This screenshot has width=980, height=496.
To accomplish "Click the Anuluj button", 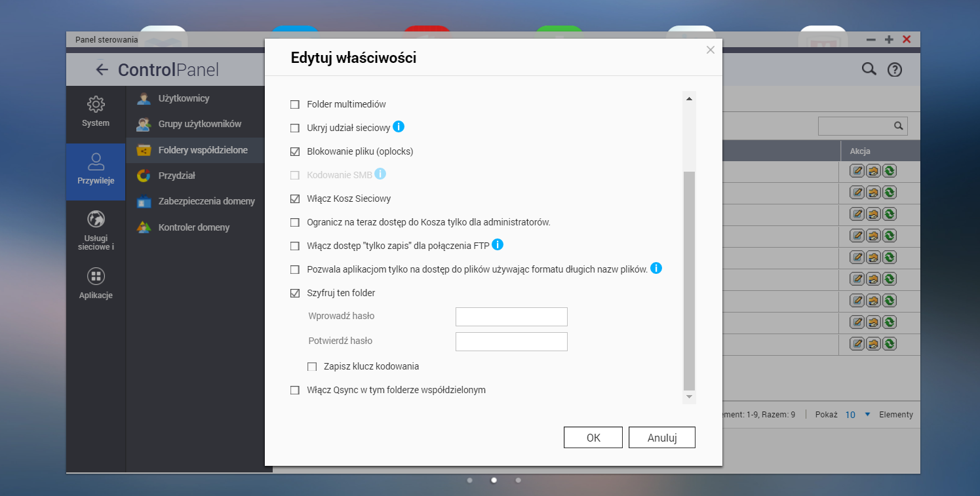I will tap(661, 438).
